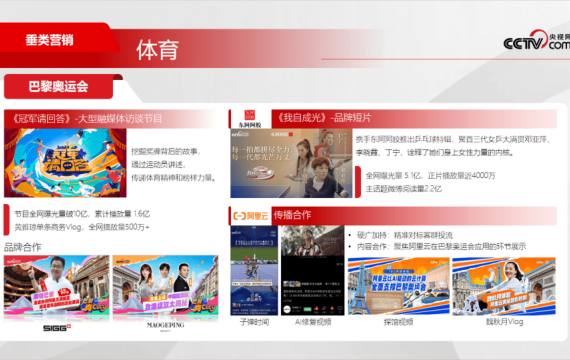570x360 pixels.
Task: Open the SIGG brand cooperation image
Action: click(x=56, y=285)
